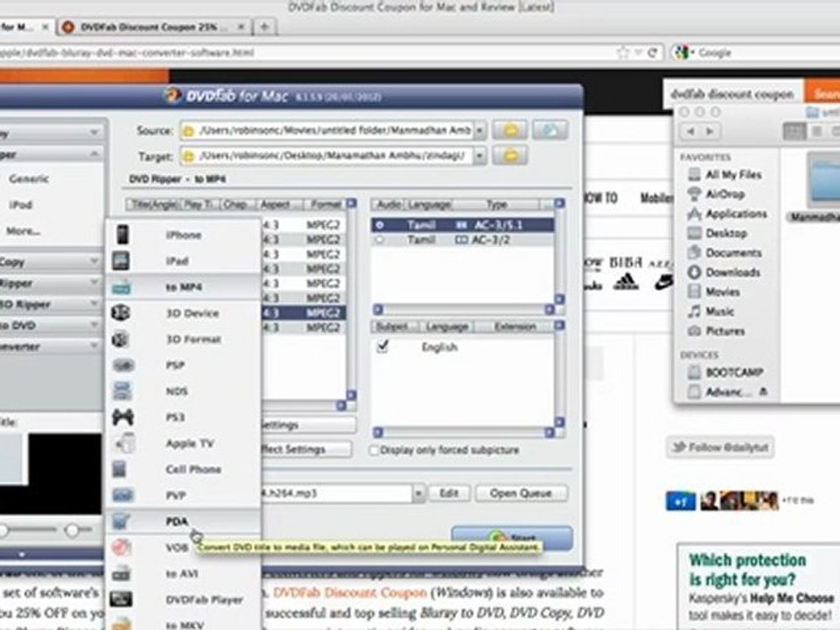Click the Cell Phone icon

[120, 469]
